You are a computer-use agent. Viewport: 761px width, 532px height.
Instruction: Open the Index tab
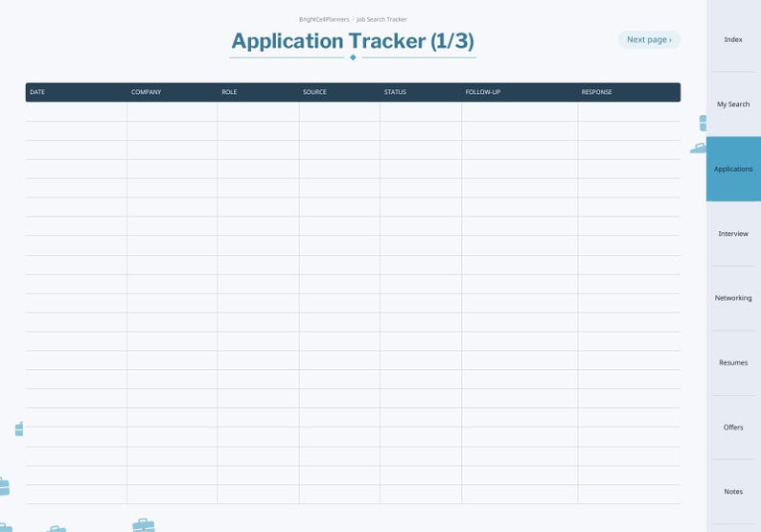(x=733, y=40)
